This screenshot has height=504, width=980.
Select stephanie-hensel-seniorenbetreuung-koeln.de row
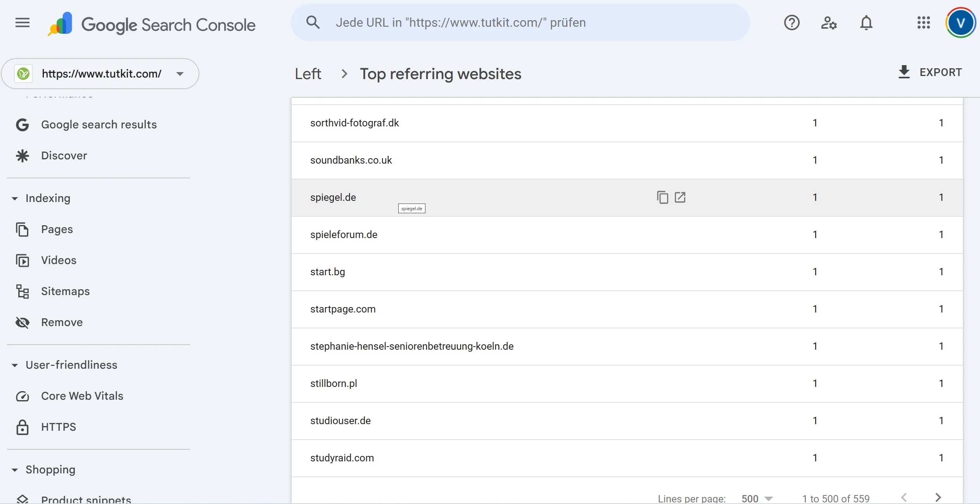(627, 346)
